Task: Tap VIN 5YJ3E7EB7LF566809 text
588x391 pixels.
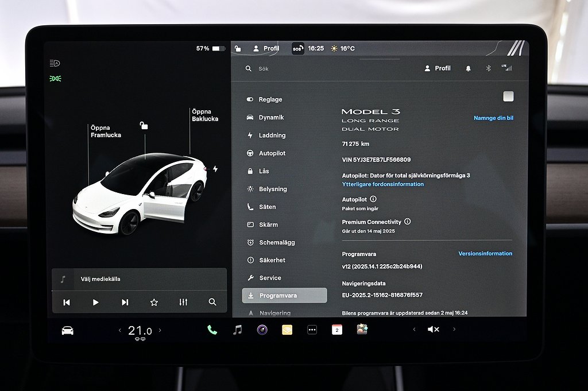Action: pos(376,160)
